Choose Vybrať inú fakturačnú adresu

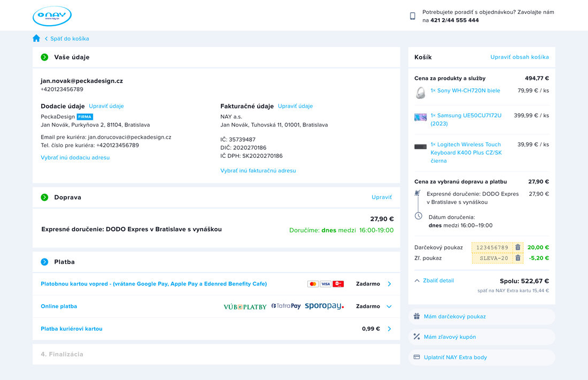(x=258, y=171)
